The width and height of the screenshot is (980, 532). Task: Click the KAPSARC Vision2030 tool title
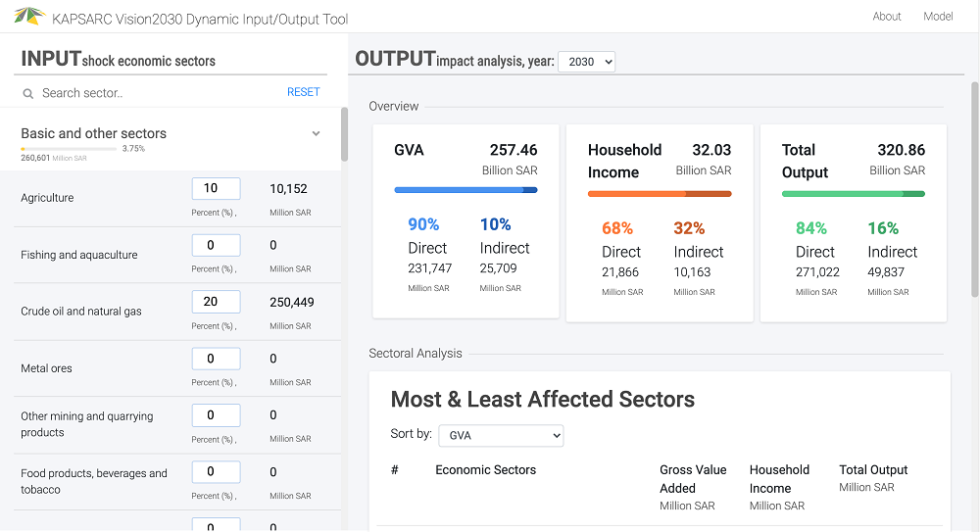[x=200, y=19]
